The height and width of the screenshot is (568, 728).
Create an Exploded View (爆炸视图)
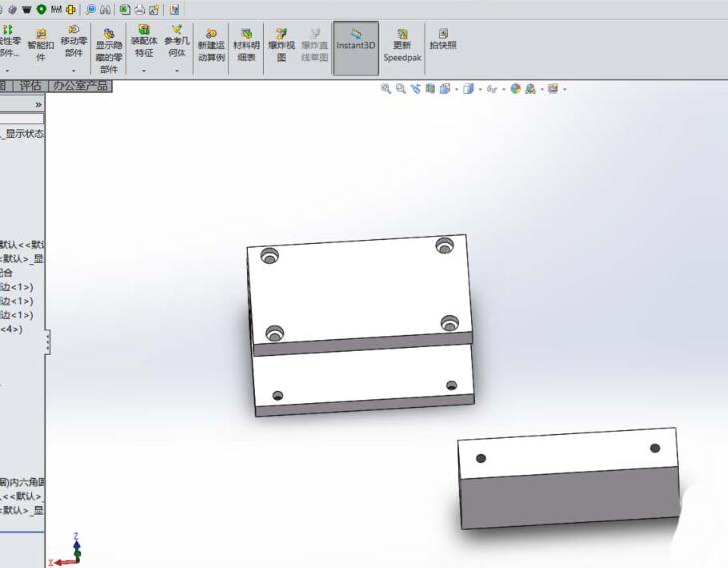pos(280,46)
